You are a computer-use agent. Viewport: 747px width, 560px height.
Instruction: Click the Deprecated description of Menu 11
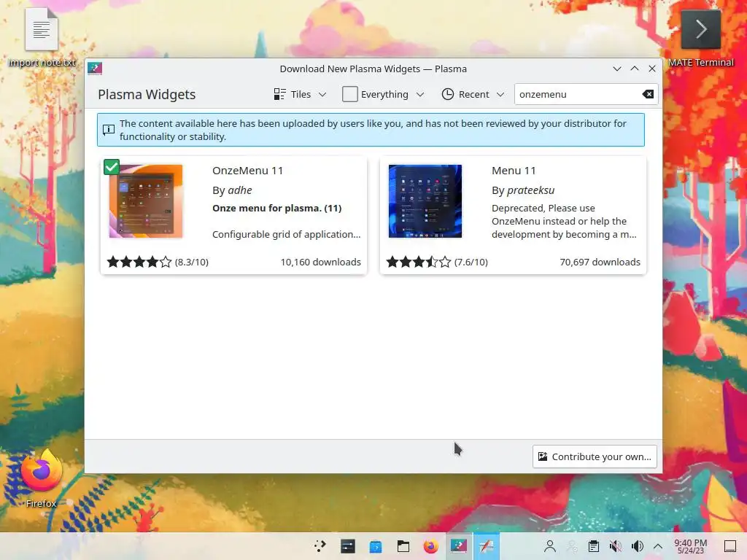click(x=564, y=221)
